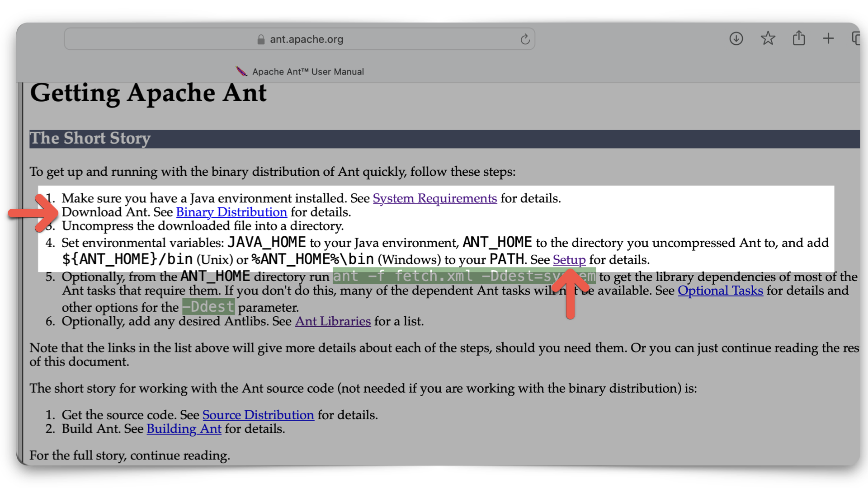The height and width of the screenshot is (488, 868).
Task: Open the Ant Libraries link
Action: point(333,321)
